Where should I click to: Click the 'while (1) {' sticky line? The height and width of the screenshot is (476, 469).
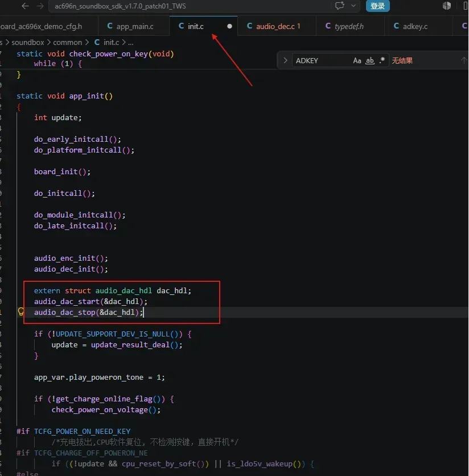tap(57, 64)
